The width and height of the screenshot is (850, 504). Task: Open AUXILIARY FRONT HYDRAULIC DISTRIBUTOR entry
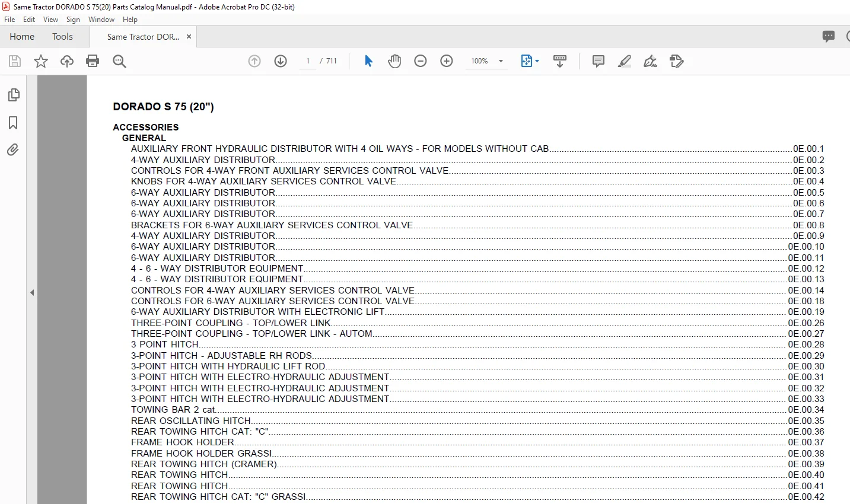(340, 149)
